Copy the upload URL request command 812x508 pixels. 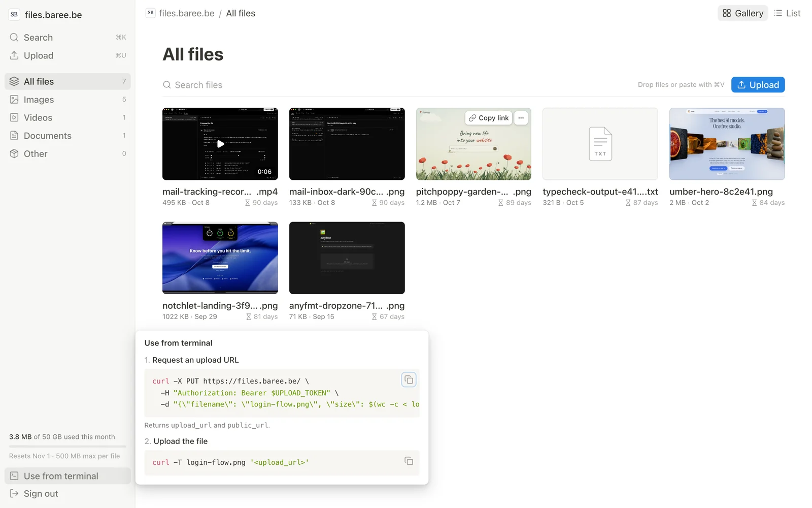point(409,380)
